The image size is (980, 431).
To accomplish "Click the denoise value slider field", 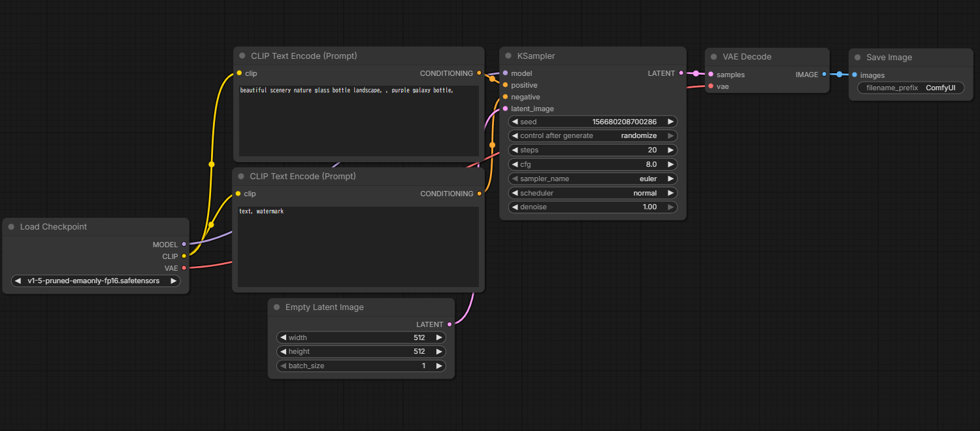I will tap(593, 207).
